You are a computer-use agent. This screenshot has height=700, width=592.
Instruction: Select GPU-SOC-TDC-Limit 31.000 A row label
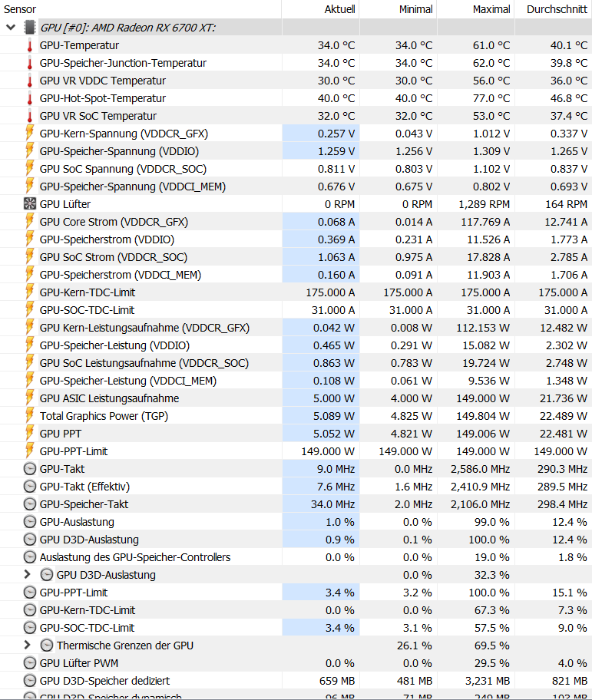pos(87,310)
